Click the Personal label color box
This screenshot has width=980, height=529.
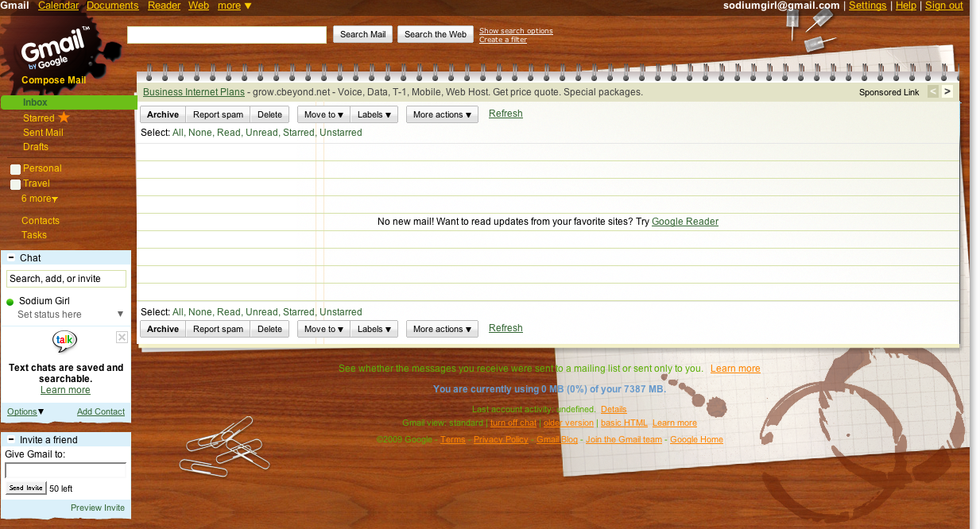click(x=15, y=169)
